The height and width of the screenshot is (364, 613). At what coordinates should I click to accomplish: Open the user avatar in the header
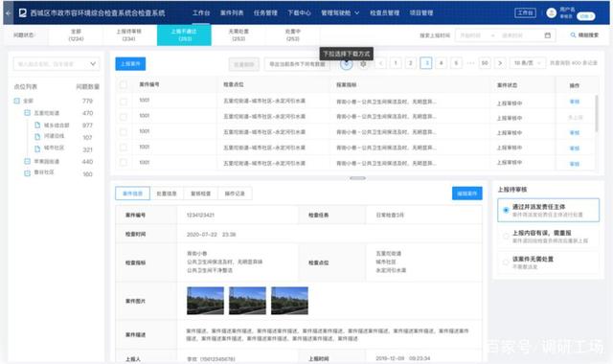tap(552, 12)
